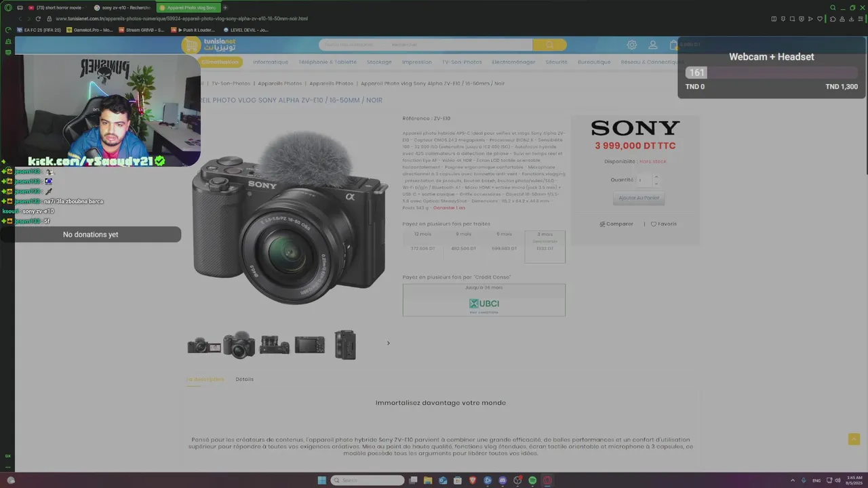Open the TV-Son-Photos category menu
The height and width of the screenshot is (488, 868).
click(x=462, y=62)
